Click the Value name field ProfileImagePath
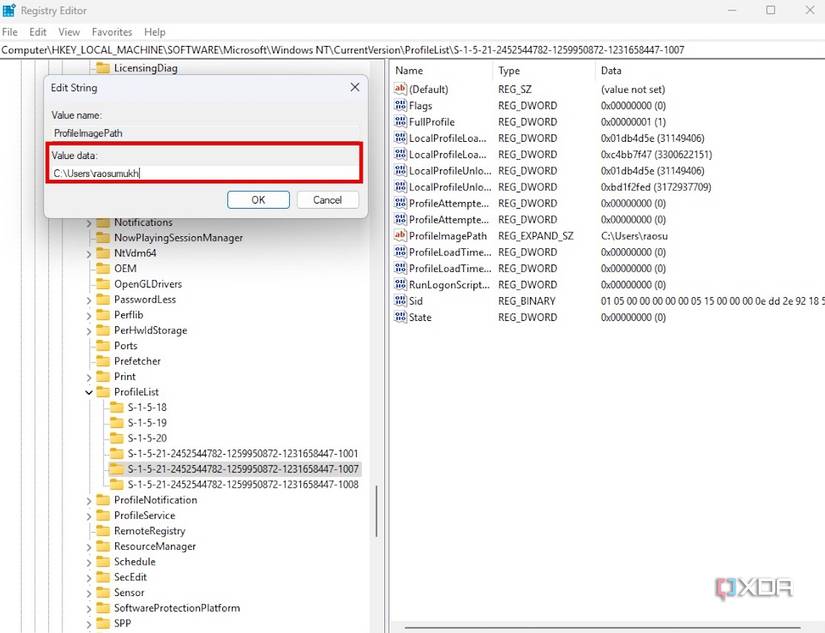 pyautogui.click(x=204, y=134)
